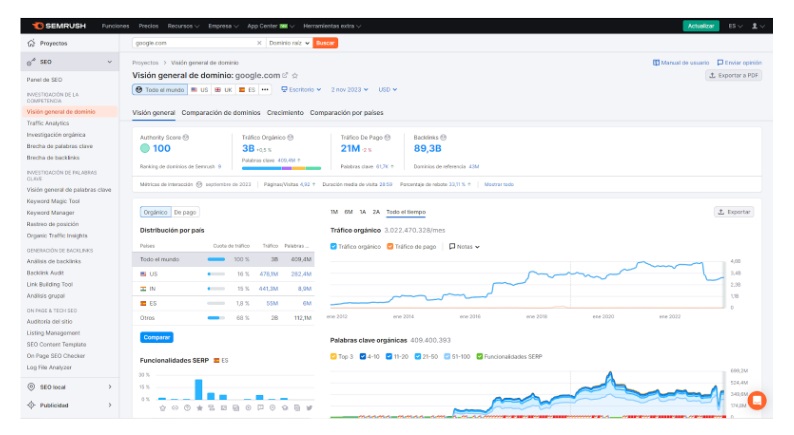Viewport: 794px width, 435px height.
Task: Click the star SERP feature icon
Action: pos(199,408)
